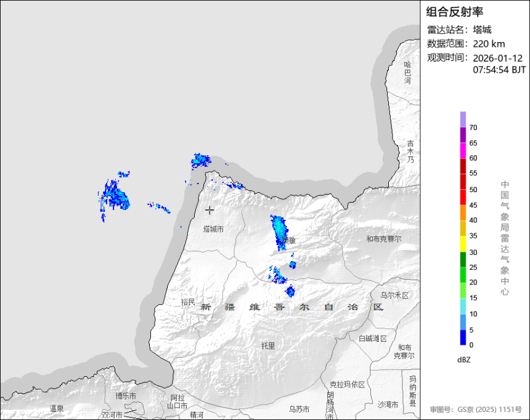Click the 精河 map label
Viewport: 530px width, 420px height.
tap(197, 414)
